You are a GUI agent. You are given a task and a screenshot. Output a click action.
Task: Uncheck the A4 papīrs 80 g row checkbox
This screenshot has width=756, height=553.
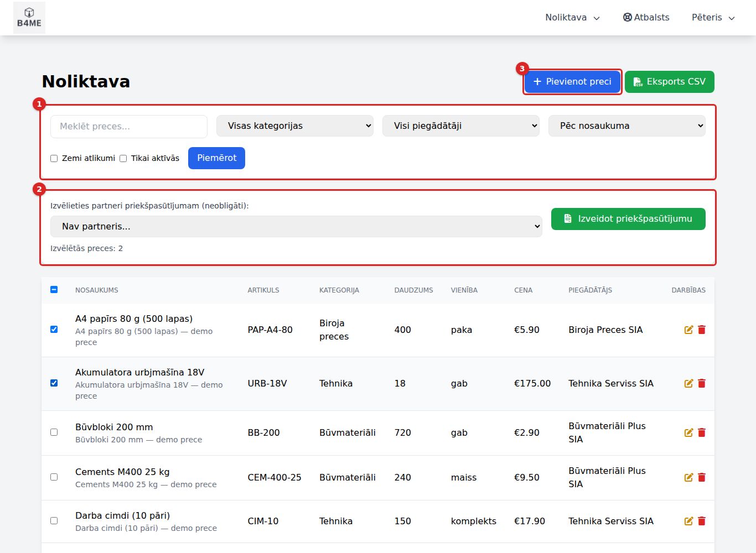pyautogui.click(x=54, y=329)
